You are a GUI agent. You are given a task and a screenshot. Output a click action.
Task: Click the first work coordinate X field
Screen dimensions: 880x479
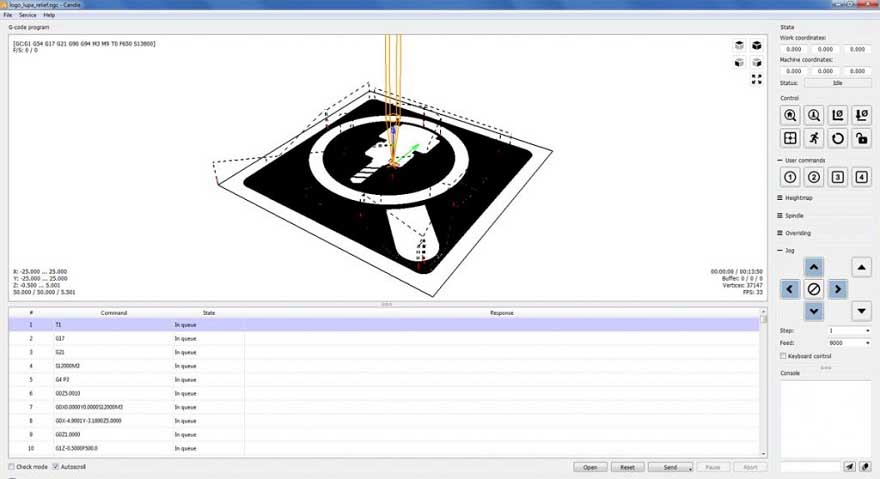click(793, 49)
